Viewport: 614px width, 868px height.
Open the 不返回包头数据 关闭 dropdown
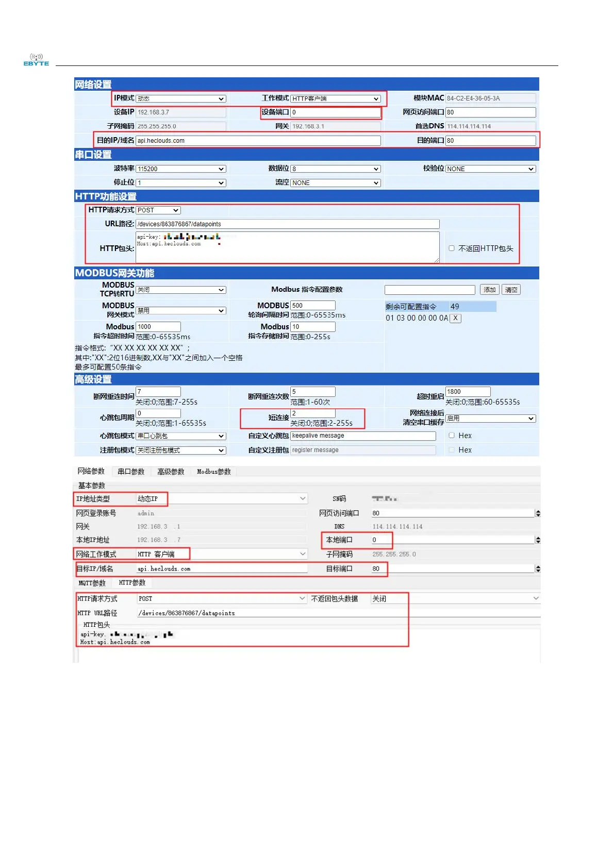point(455,598)
